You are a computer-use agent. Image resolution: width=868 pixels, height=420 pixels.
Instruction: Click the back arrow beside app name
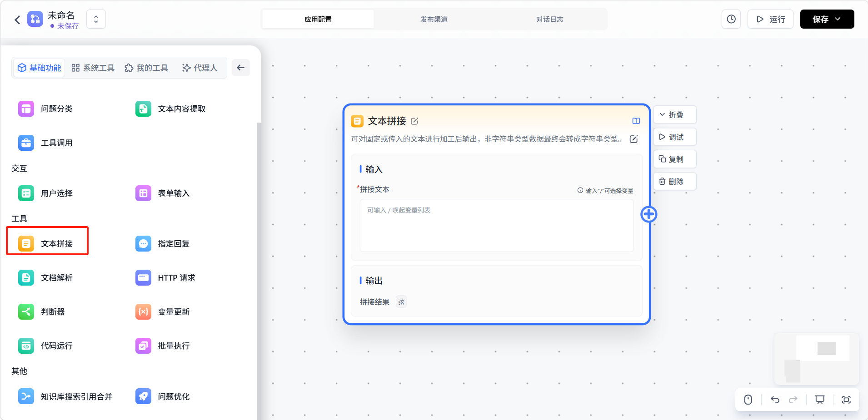pyautogui.click(x=17, y=20)
